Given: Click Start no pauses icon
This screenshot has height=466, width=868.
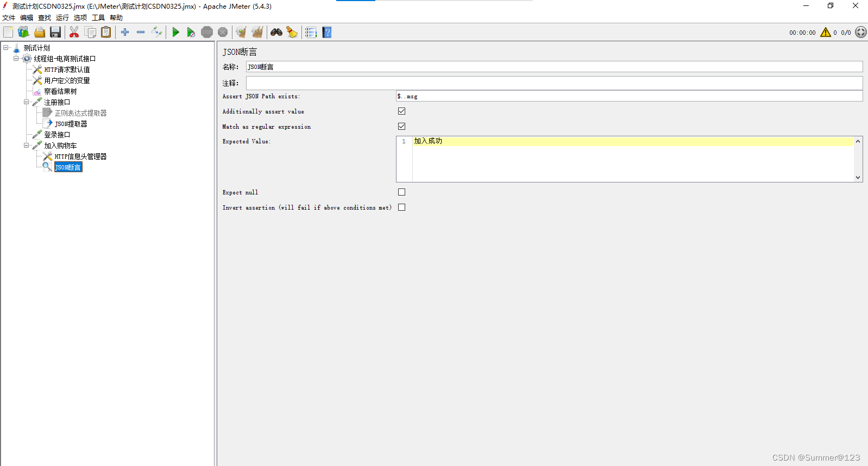Looking at the screenshot, I should (191, 33).
